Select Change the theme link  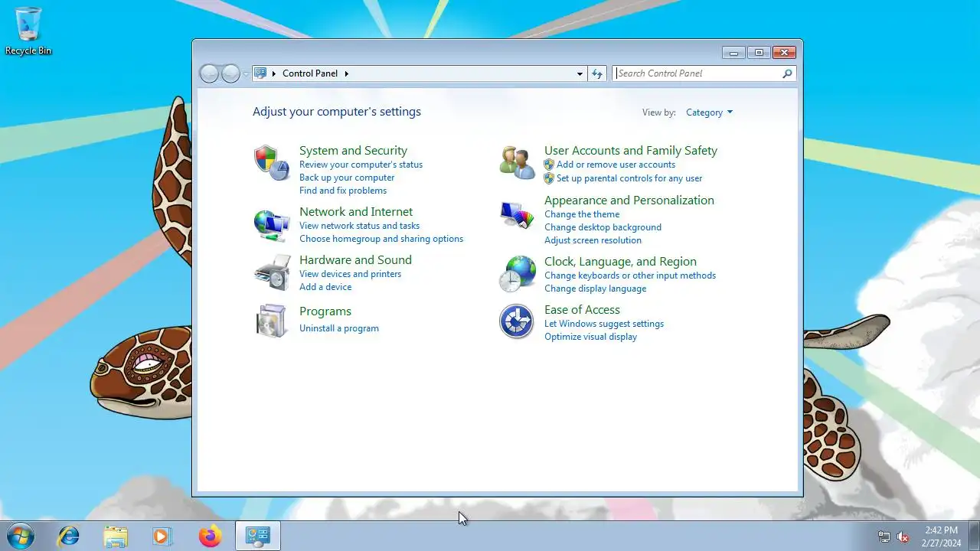coord(582,214)
